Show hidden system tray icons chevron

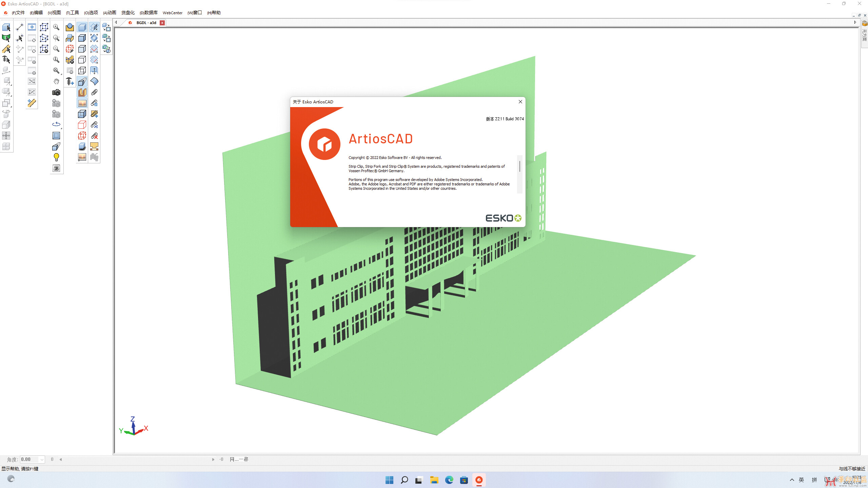[792, 480]
